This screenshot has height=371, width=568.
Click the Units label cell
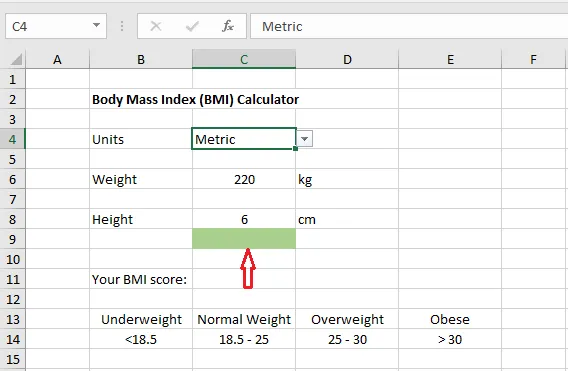(x=141, y=139)
